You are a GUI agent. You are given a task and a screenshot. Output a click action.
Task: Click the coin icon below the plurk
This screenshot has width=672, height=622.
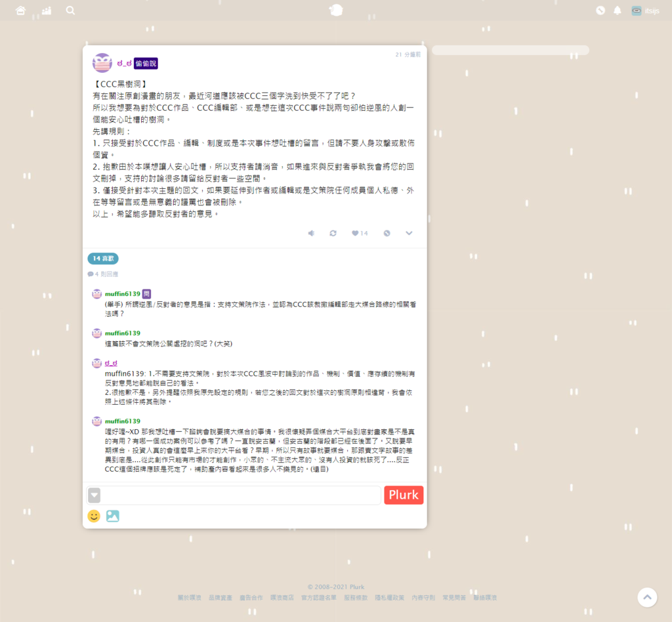[x=387, y=233]
